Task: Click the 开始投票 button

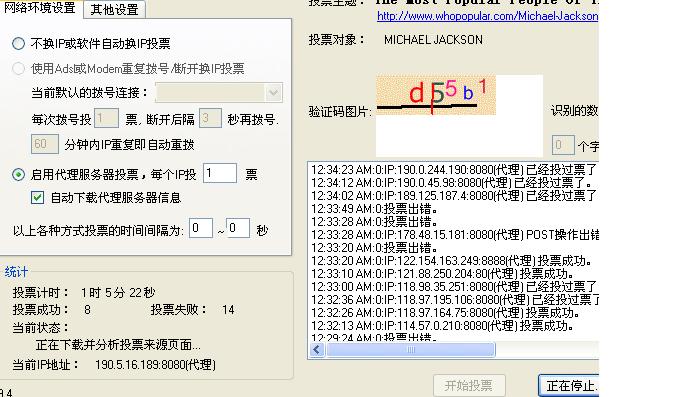Action: [x=469, y=385]
